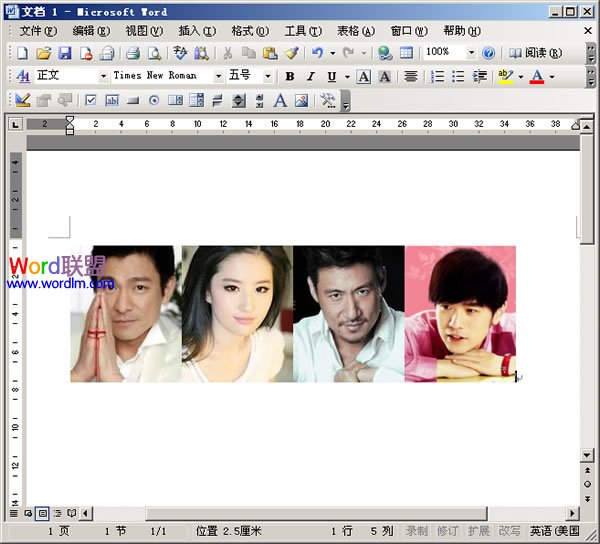Click the Save floppy disk icon
600x544 pixels.
65,53
